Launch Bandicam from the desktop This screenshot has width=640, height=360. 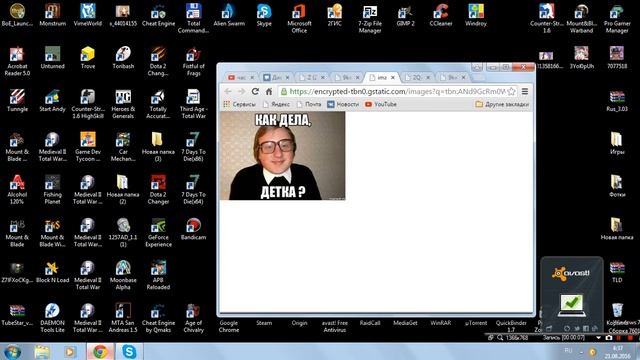click(x=193, y=229)
